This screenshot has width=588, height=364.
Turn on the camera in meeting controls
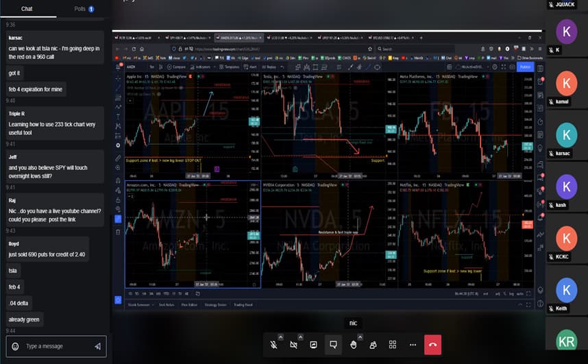click(294, 345)
